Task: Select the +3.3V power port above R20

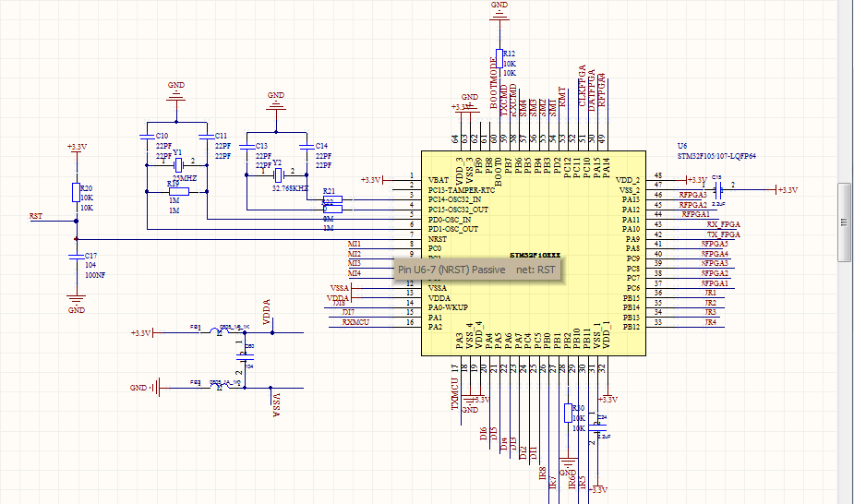Action: 77,147
